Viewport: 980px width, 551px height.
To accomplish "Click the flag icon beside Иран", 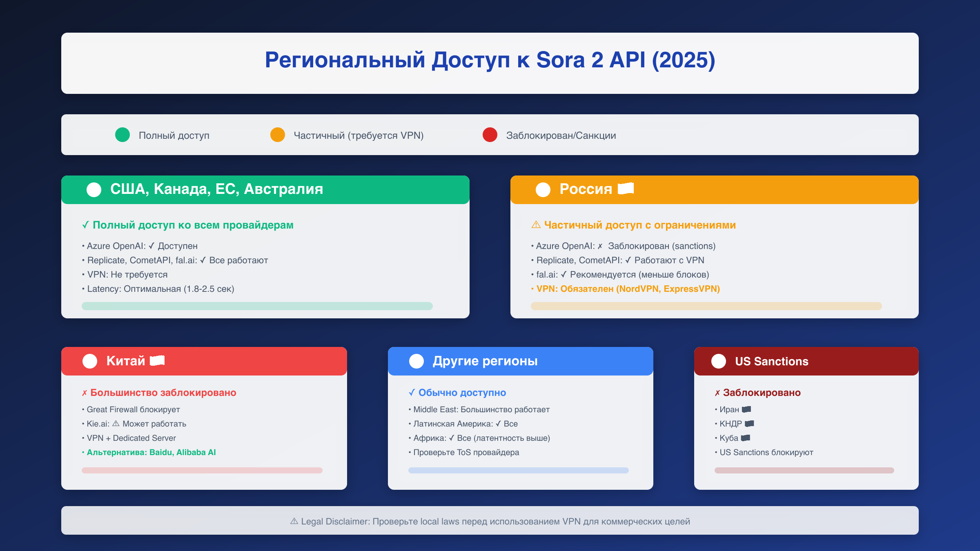I will tap(746, 409).
